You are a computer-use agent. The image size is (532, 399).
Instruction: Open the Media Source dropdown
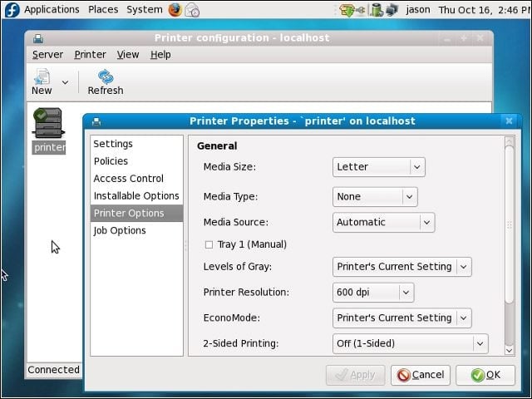coord(383,222)
